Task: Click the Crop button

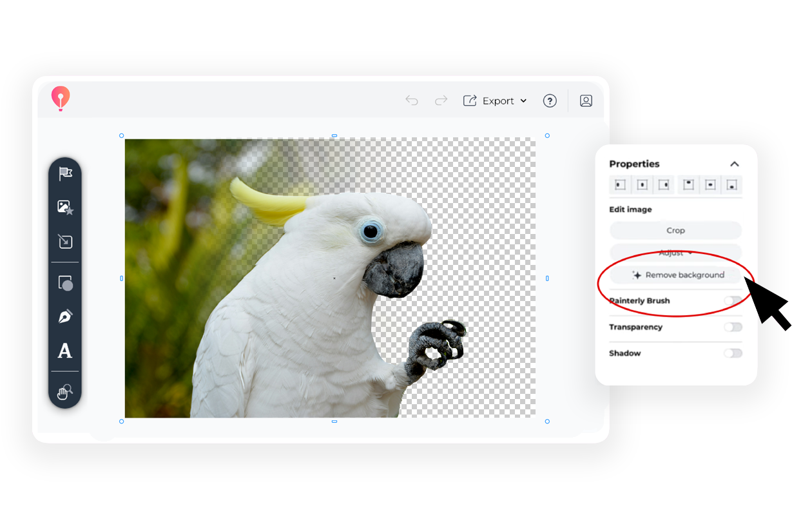Action: point(675,230)
